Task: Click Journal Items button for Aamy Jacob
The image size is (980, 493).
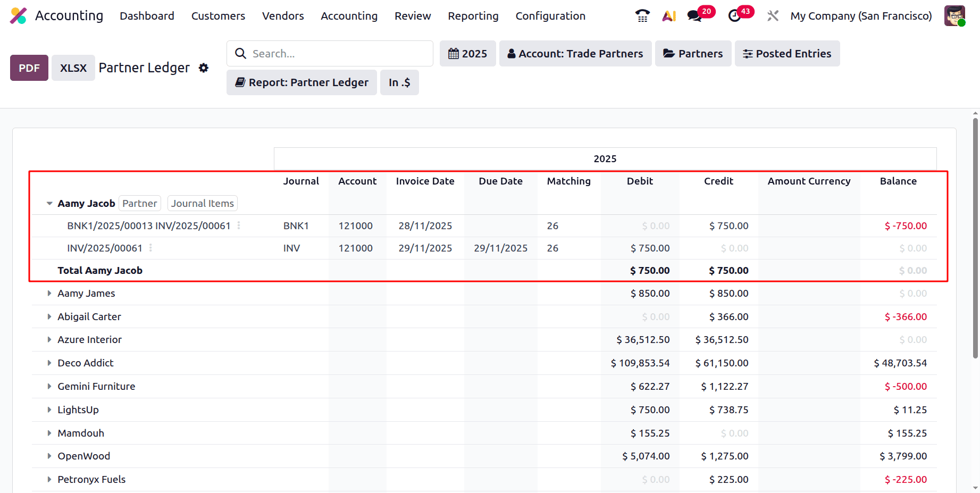Action: (203, 204)
